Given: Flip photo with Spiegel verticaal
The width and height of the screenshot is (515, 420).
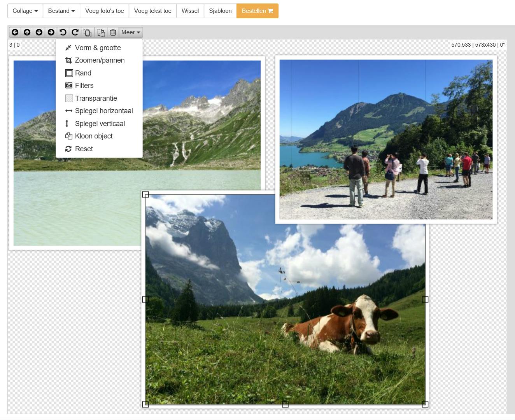Looking at the screenshot, I should click(99, 124).
